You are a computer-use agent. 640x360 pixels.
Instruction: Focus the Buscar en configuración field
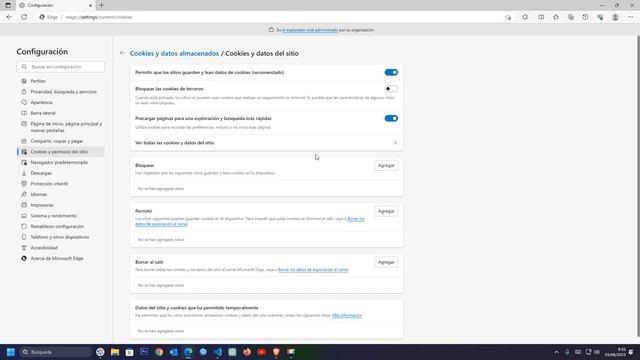click(60, 67)
